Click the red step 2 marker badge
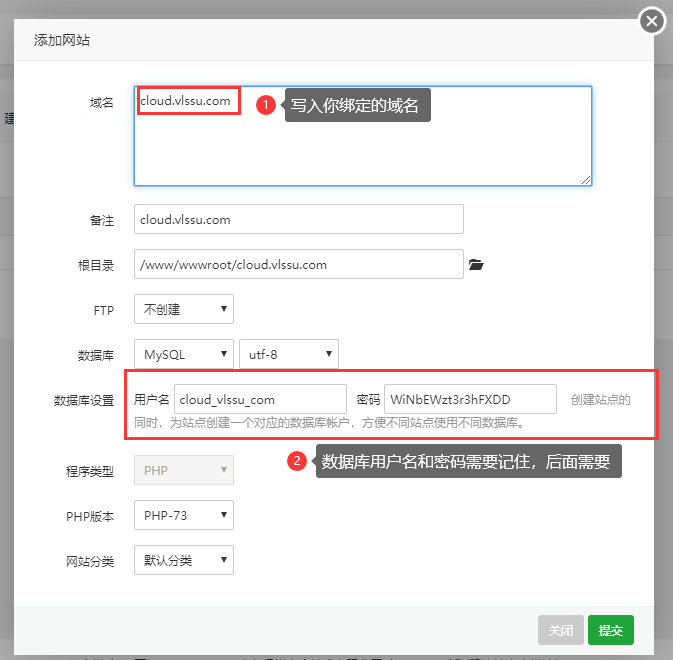673x660 pixels. click(297, 461)
